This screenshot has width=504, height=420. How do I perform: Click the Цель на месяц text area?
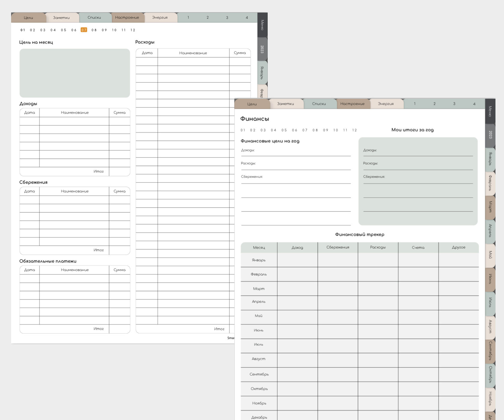(75, 73)
